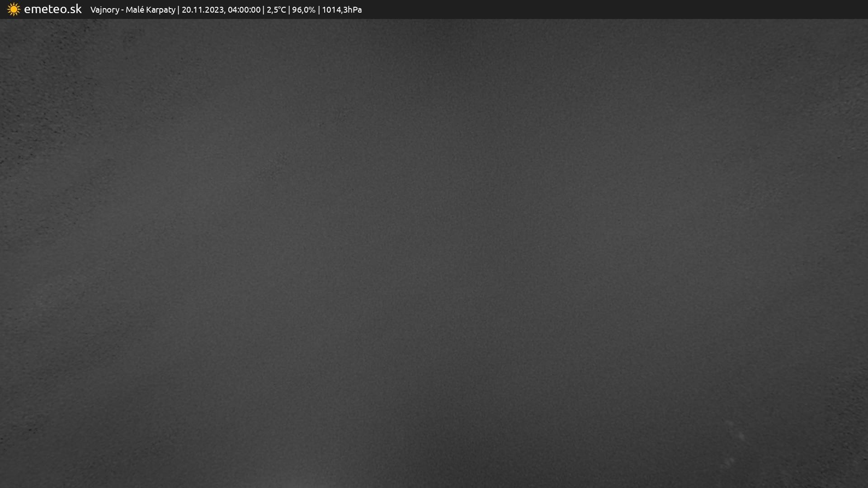The height and width of the screenshot is (488, 868).
Task: Click the dash between Vajnory and Malé
Action: click(x=123, y=10)
